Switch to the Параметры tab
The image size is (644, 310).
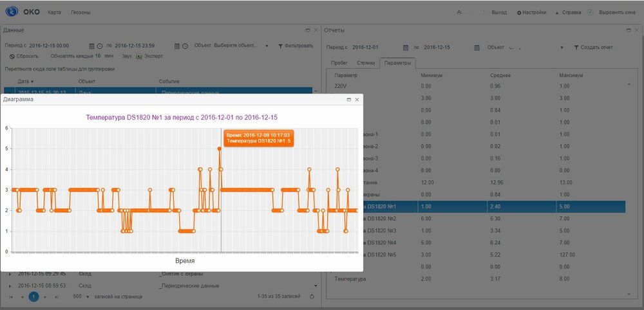[397, 63]
